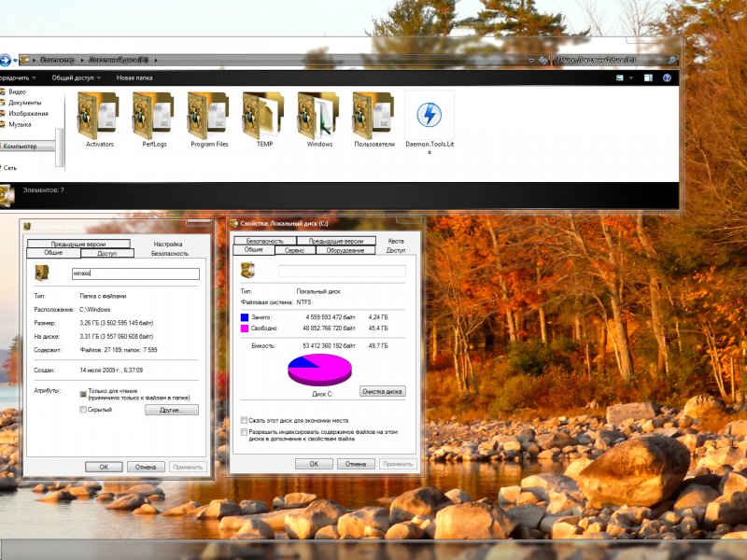Open the Безопасность tab in winsxs properties
Screen dimensions: 747x560
[x=170, y=253]
